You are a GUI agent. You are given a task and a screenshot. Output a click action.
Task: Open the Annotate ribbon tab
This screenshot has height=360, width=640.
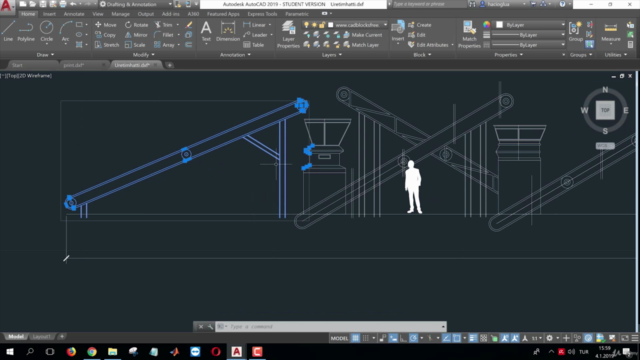[73, 14]
